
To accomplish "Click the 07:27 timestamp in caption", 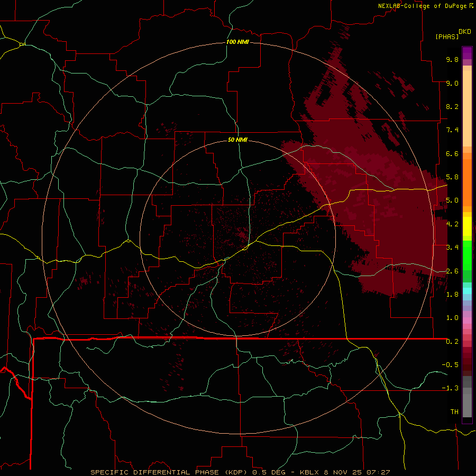I will (x=378, y=472).
